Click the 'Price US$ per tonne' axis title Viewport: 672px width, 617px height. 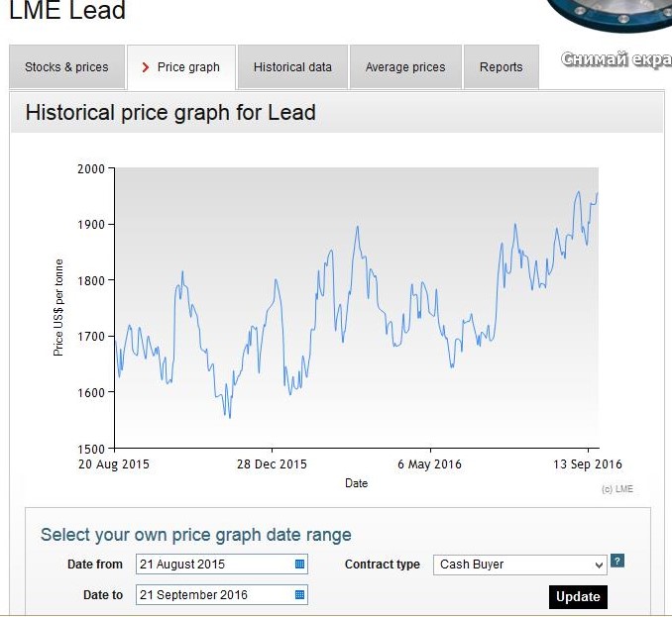(x=58, y=307)
